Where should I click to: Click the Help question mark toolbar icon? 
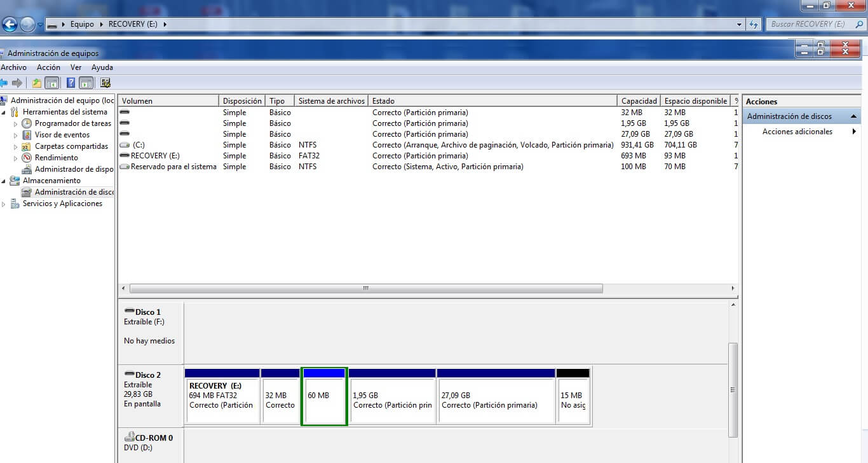tap(71, 83)
